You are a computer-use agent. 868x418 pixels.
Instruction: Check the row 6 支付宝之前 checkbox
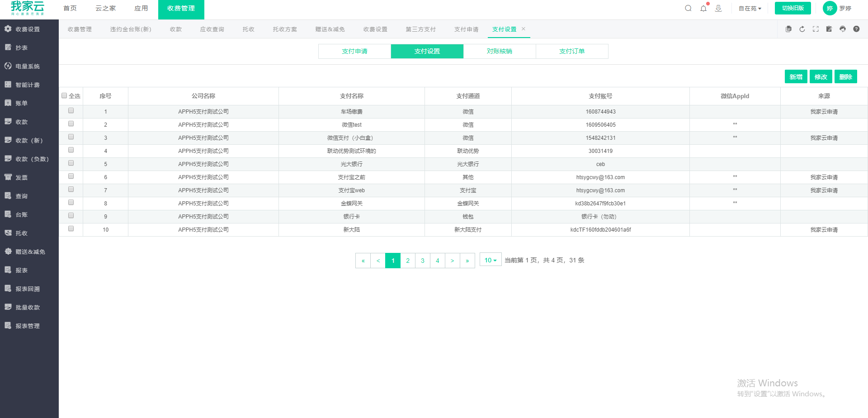(x=71, y=176)
